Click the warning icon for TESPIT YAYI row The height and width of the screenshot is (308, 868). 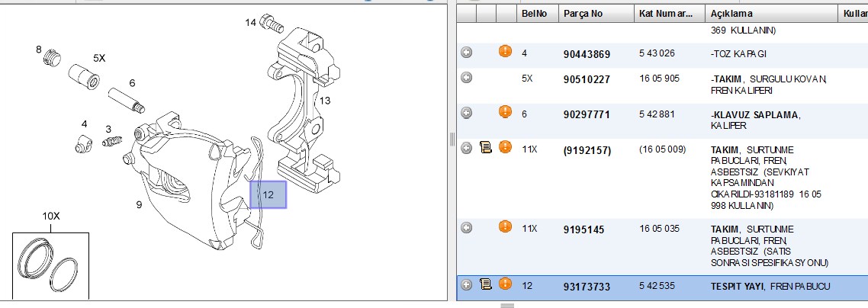(x=505, y=284)
